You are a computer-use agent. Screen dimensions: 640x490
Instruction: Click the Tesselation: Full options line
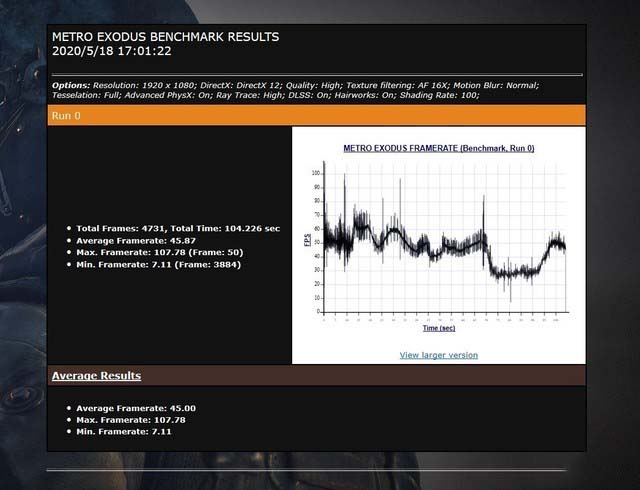pos(266,96)
